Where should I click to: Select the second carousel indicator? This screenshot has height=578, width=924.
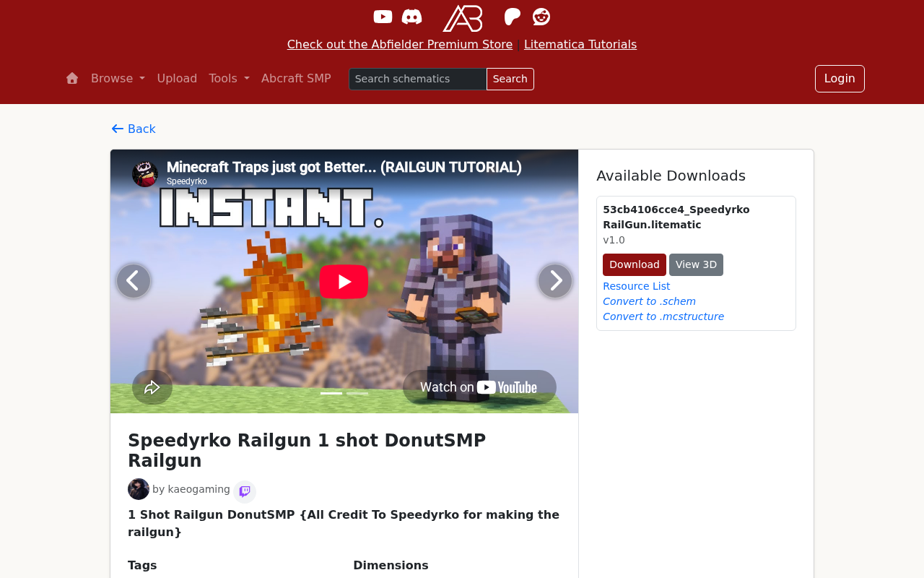click(x=357, y=394)
